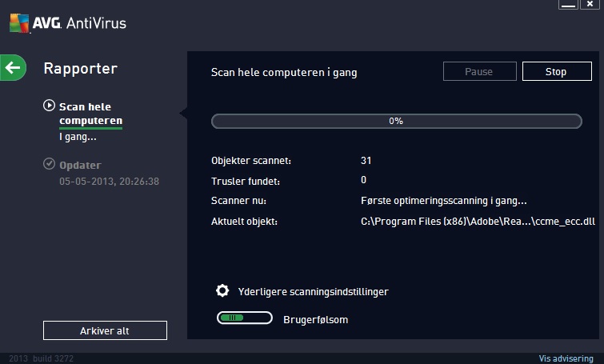The height and width of the screenshot is (364, 604).
Task: Click the Rapporter heading
Action: pyautogui.click(x=81, y=69)
